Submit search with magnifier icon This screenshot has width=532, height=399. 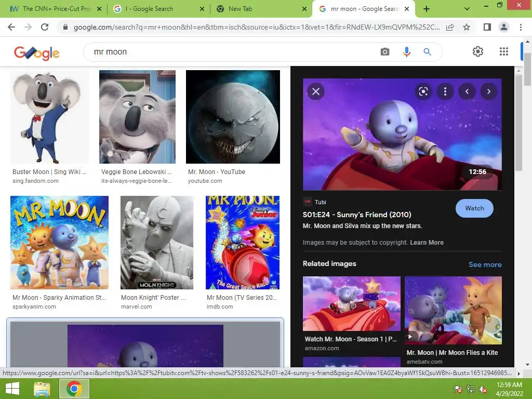427,52
